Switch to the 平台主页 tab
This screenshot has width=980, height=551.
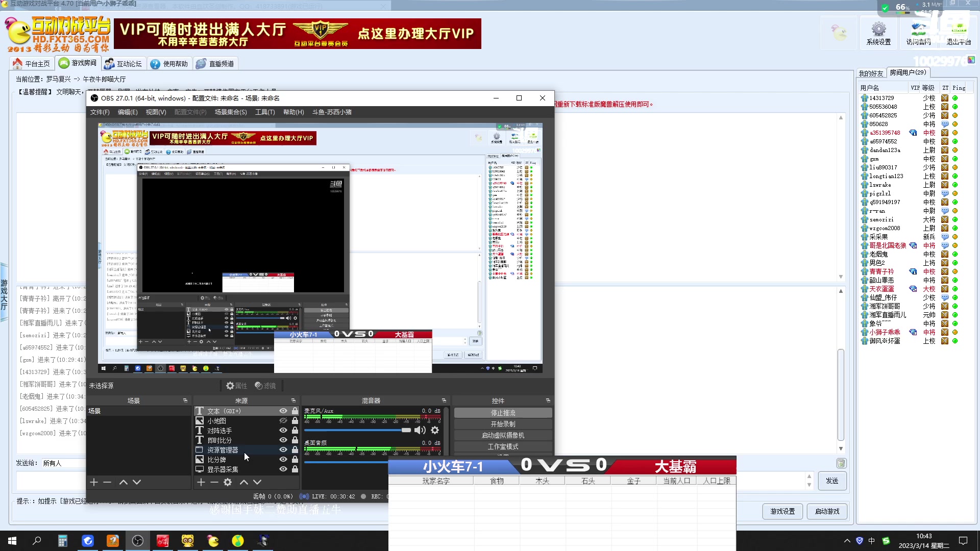click(x=32, y=64)
